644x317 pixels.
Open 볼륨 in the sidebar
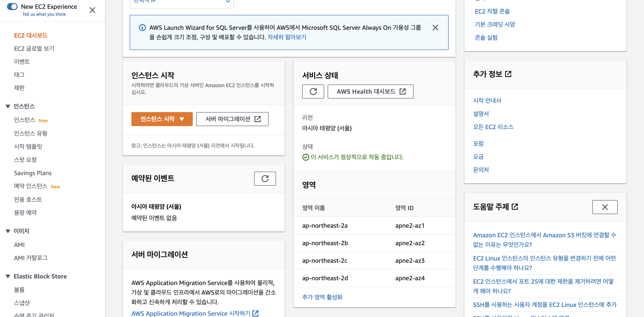[x=19, y=290]
